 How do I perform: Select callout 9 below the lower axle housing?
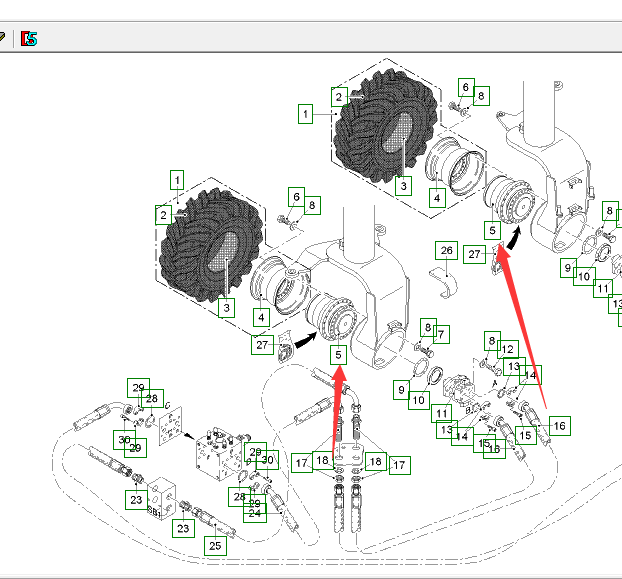[x=401, y=390]
